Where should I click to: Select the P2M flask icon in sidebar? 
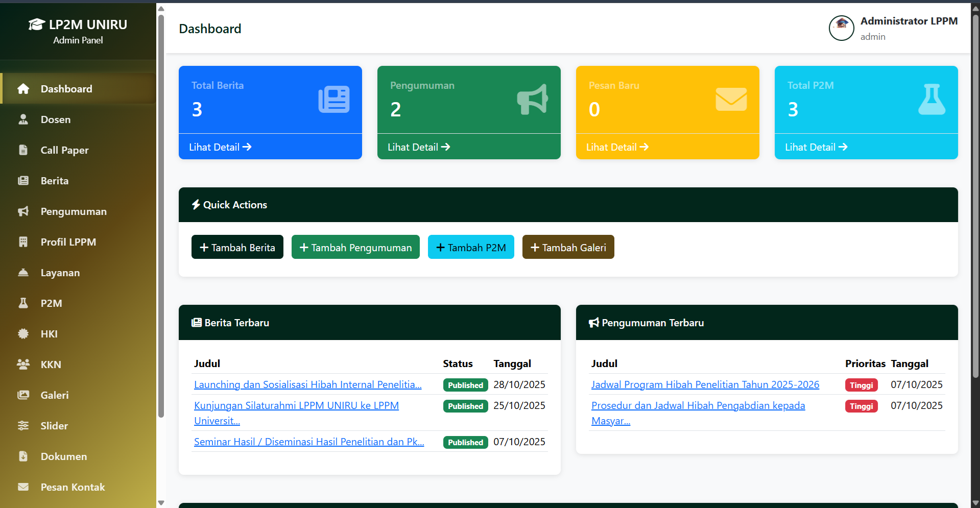pyautogui.click(x=23, y=303)
